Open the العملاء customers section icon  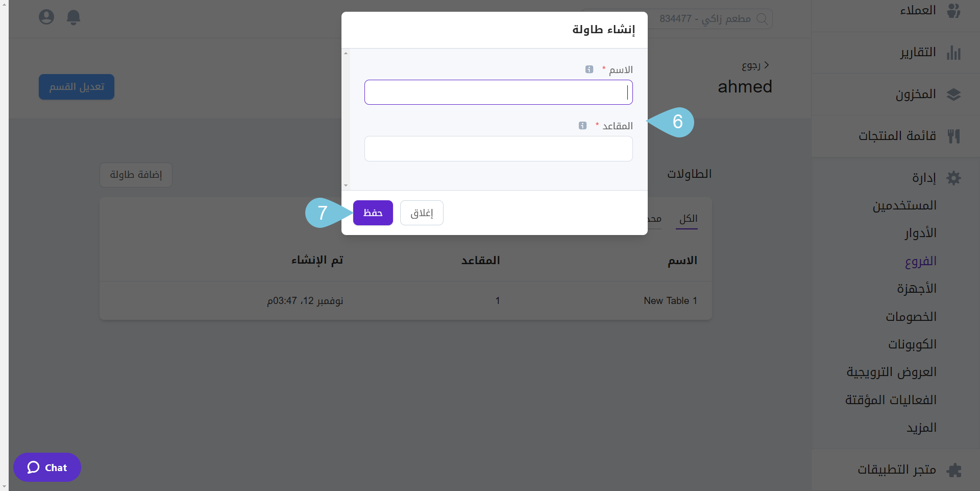click(955, 10)
